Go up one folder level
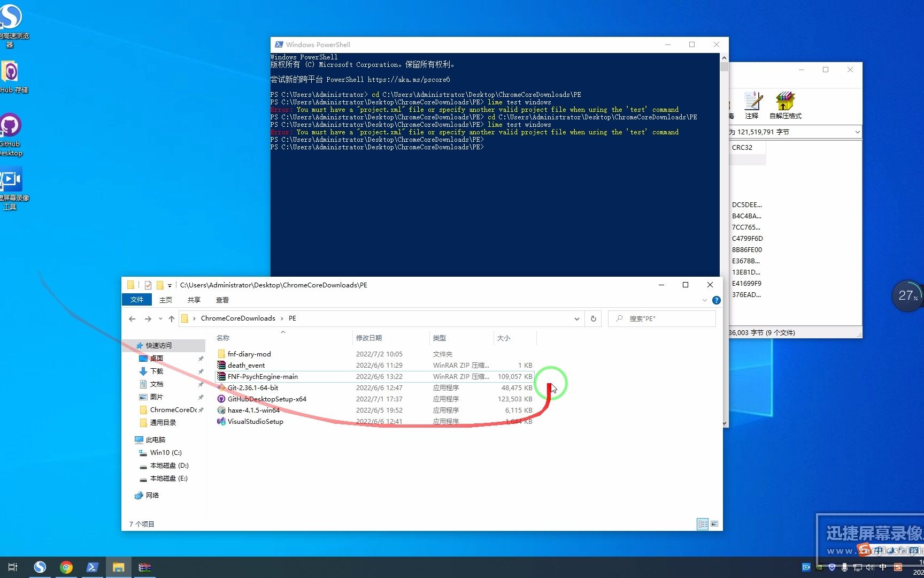 tap(172, 318)
